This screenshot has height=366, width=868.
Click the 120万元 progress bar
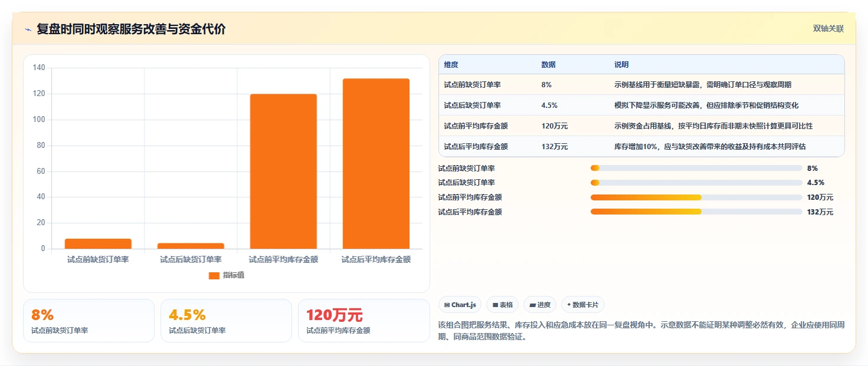point(696,197)
